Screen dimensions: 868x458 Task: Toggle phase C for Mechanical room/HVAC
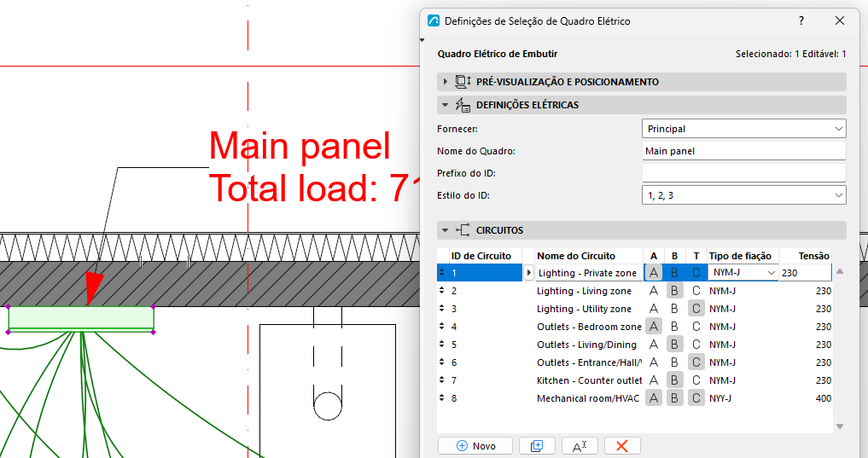pyautogui.click(x=696, y=397)
